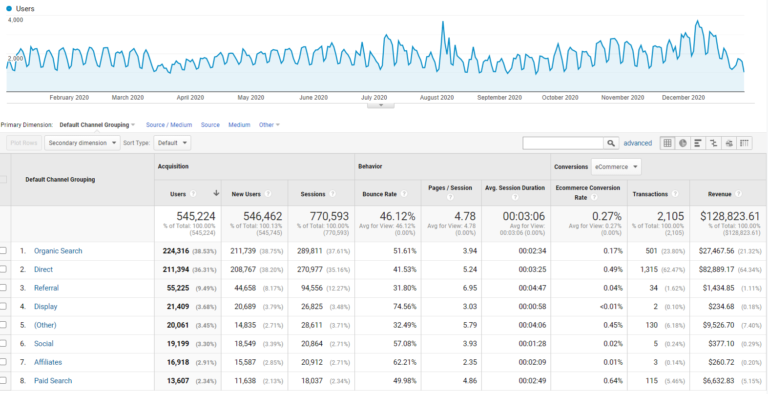Image resolution: width=768 pixels, height=394 pixels.
Task: Open the help icon beside Ecommerce Conversion Rate
Action: pyautogui.click(x=594, y=197)
